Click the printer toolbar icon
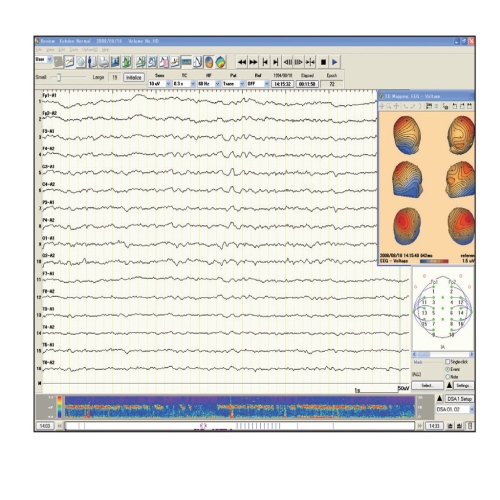The image size is (500, 500). coord(103,62)
